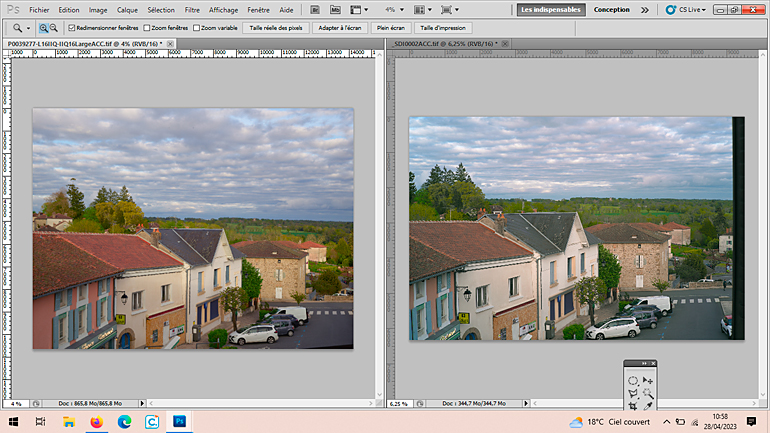Screen dimensions: 770x433
Task: Open Firefox from taskbar
Action: [x=97, y=422]
